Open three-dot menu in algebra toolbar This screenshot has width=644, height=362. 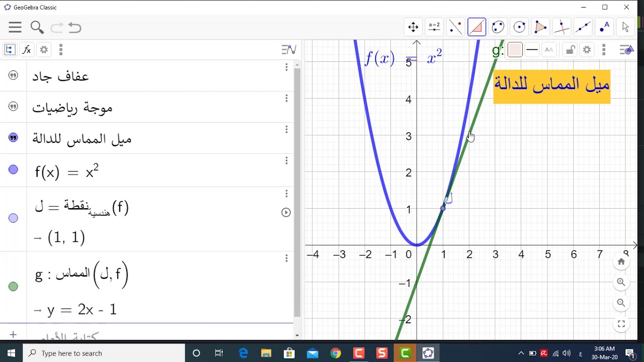pyautogui.click(x=61, y=49)
